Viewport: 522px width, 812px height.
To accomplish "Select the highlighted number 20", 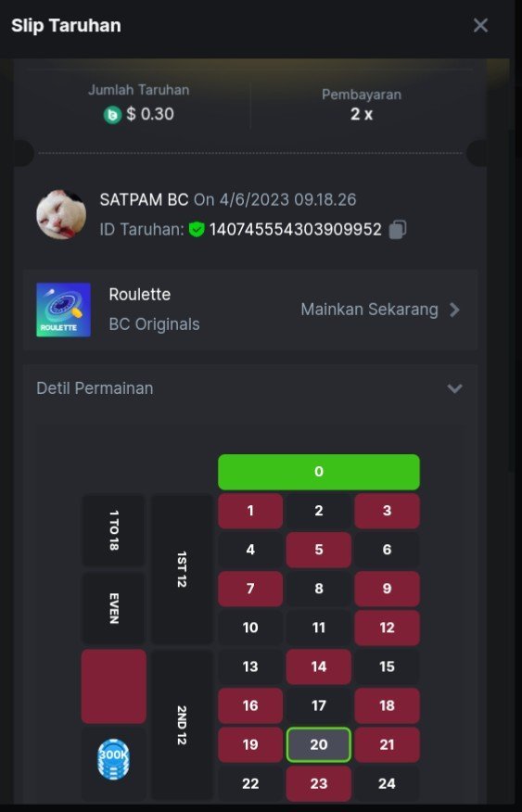I will [318, 744].
